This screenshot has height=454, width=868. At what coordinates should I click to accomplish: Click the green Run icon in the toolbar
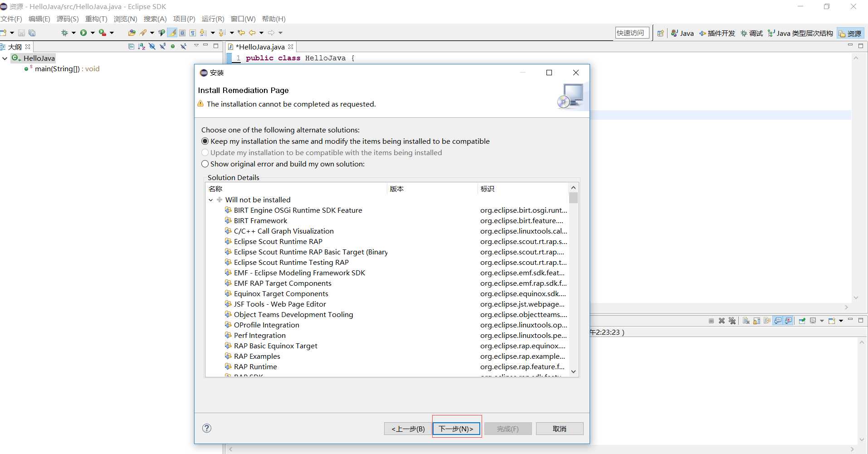(x=83, y=33)
